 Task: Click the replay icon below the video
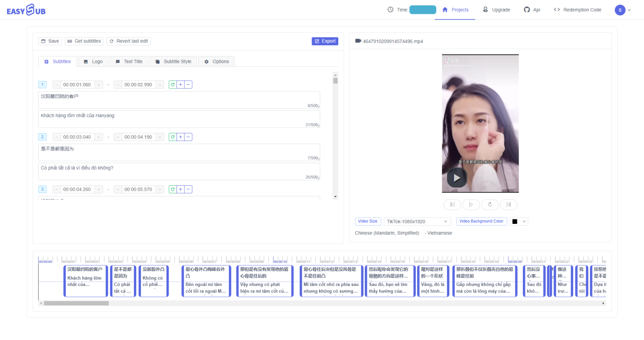[490, 205]
